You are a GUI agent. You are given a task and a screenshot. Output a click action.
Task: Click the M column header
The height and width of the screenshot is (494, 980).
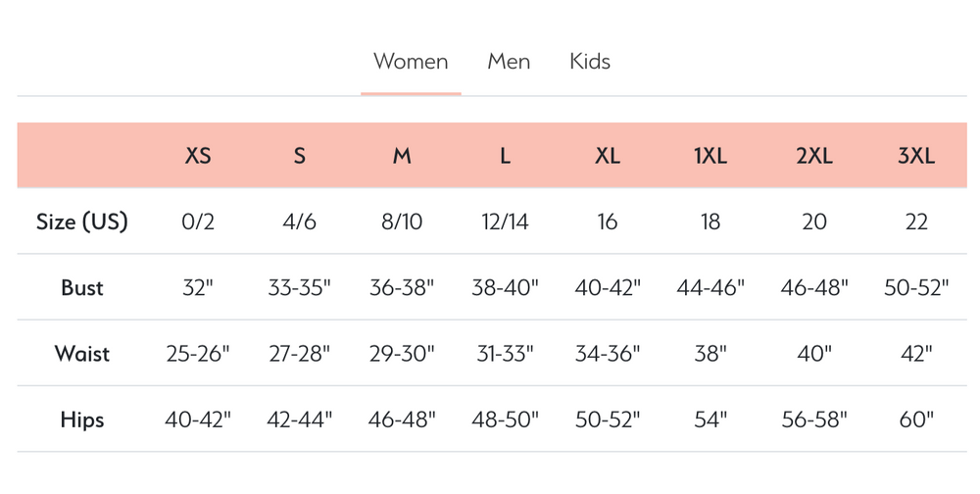click(402, 156)
